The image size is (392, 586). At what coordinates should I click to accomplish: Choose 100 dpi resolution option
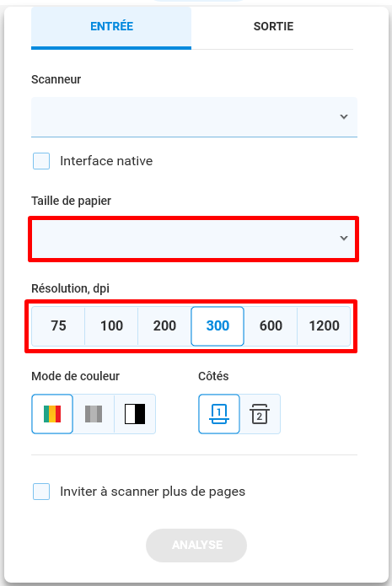(x=111, y=326)
